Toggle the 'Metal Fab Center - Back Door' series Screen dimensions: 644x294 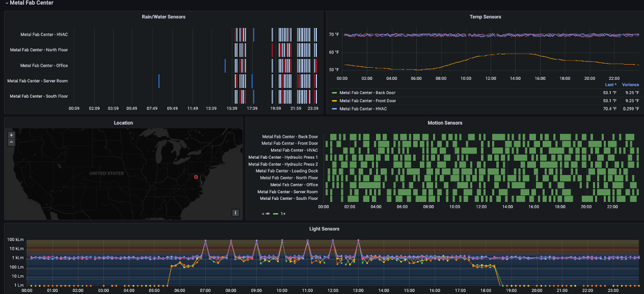[369, 93]
